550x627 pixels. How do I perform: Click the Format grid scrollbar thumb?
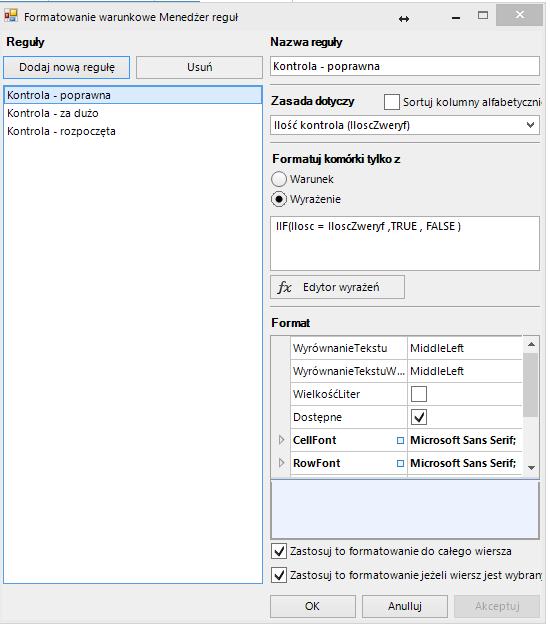point(531,385)
